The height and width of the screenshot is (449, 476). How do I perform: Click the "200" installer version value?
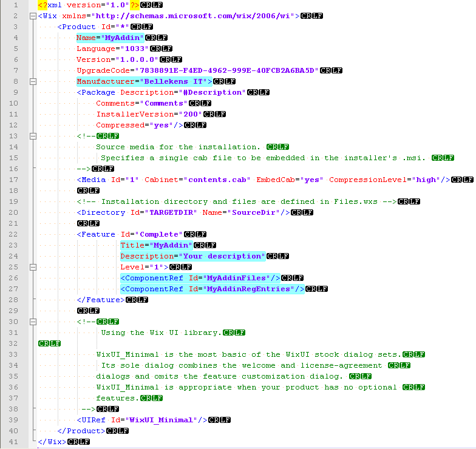click(191, 114)
